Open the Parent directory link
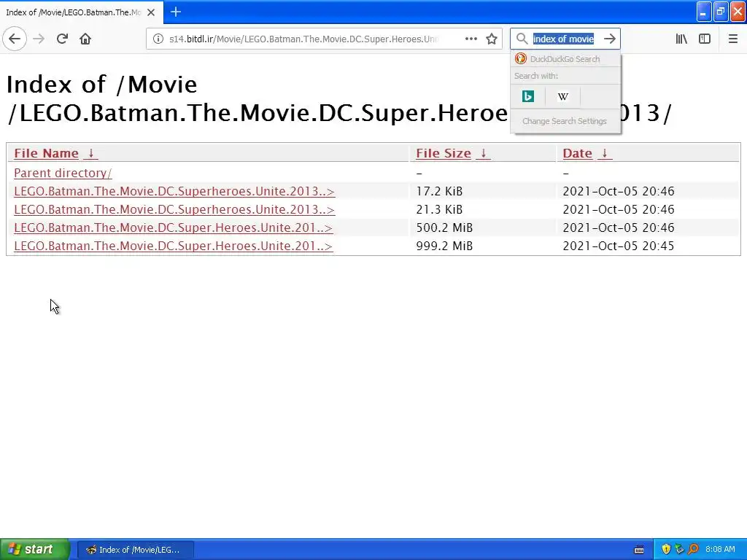This screenshot has height=560, width=747. click(63, 173)
